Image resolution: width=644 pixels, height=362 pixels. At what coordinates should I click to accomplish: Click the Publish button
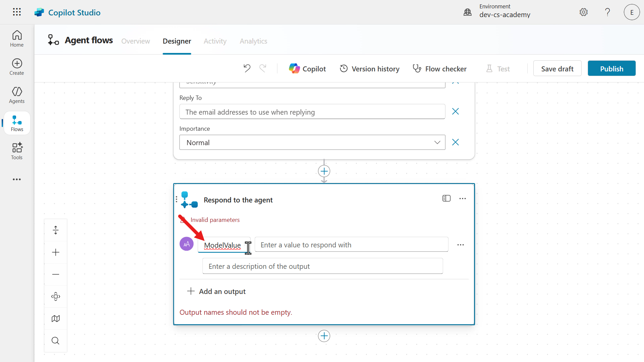[611, 69]
